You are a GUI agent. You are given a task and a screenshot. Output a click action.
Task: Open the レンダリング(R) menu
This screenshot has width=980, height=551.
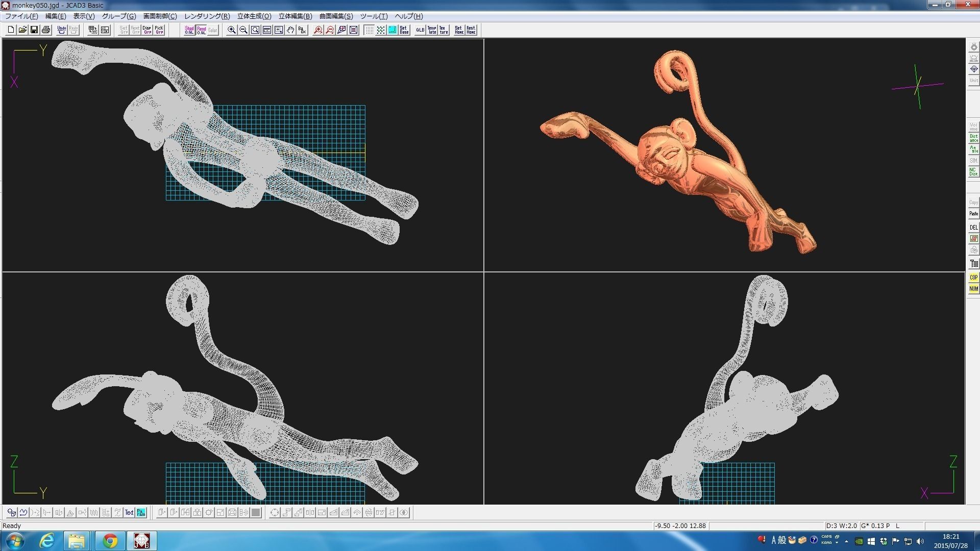pyautogui.click(x=207, y=16)
